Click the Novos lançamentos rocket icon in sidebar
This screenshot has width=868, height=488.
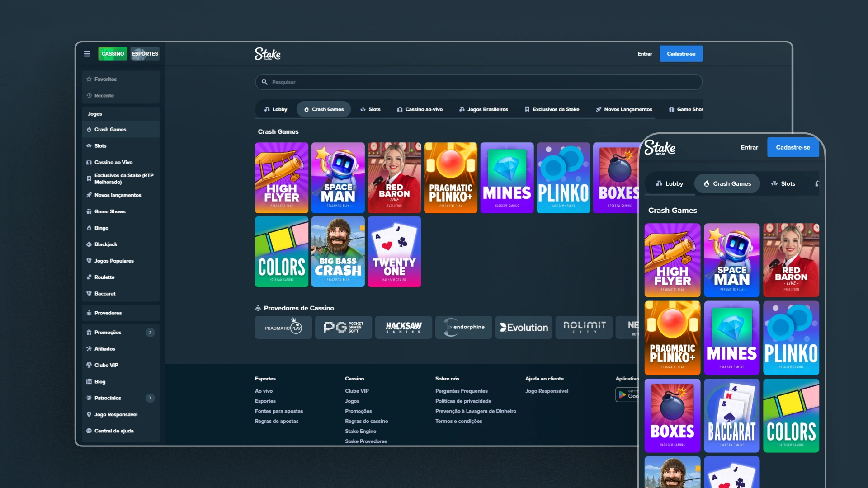89,195
